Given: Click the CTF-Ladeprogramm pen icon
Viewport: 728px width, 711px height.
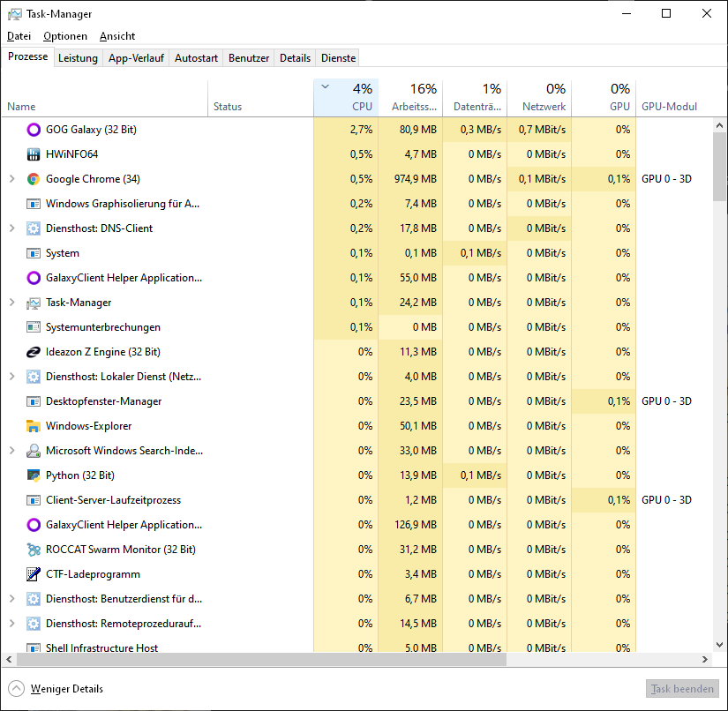Looking at the screenshot, I should (34, 574).
